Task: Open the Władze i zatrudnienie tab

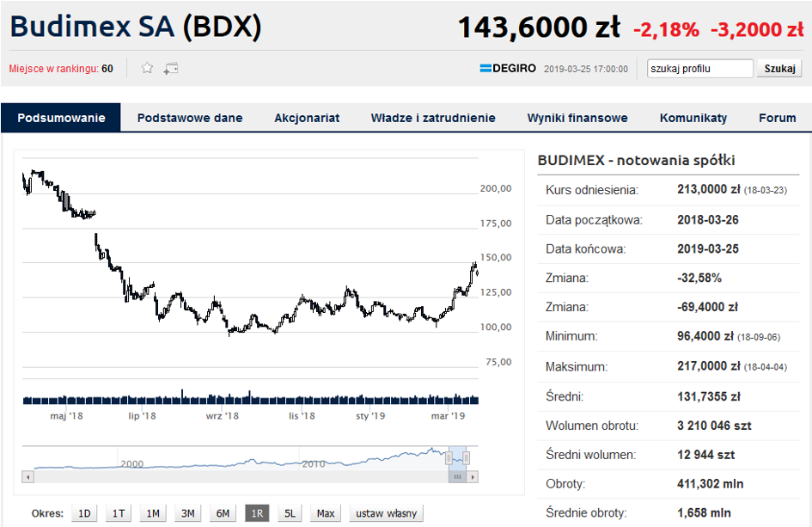Action: (x=433, y=118)
